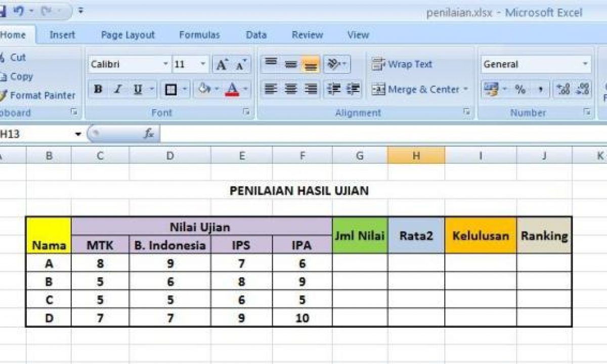Toggle Italic formatting

(x=117, y=89)
